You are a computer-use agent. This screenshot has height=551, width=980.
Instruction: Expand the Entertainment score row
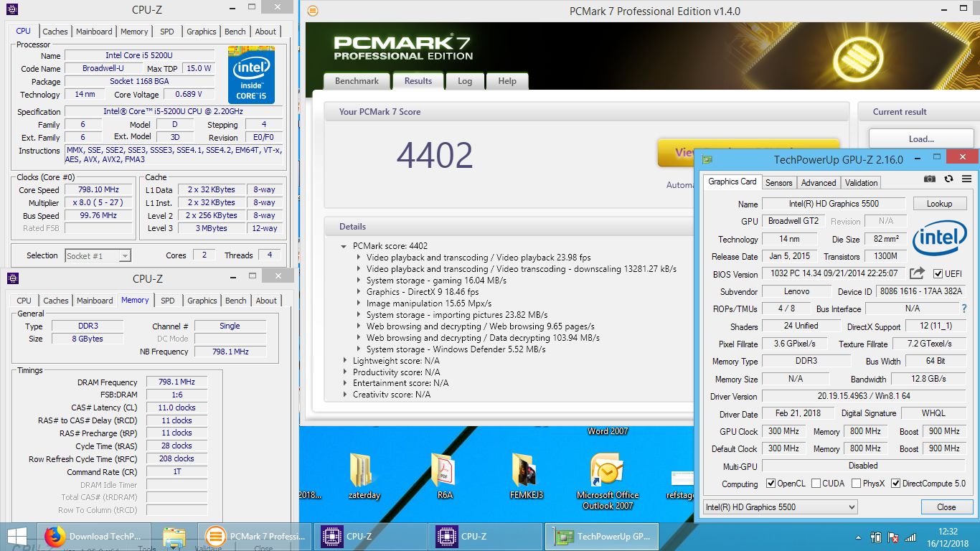(344, 383)
